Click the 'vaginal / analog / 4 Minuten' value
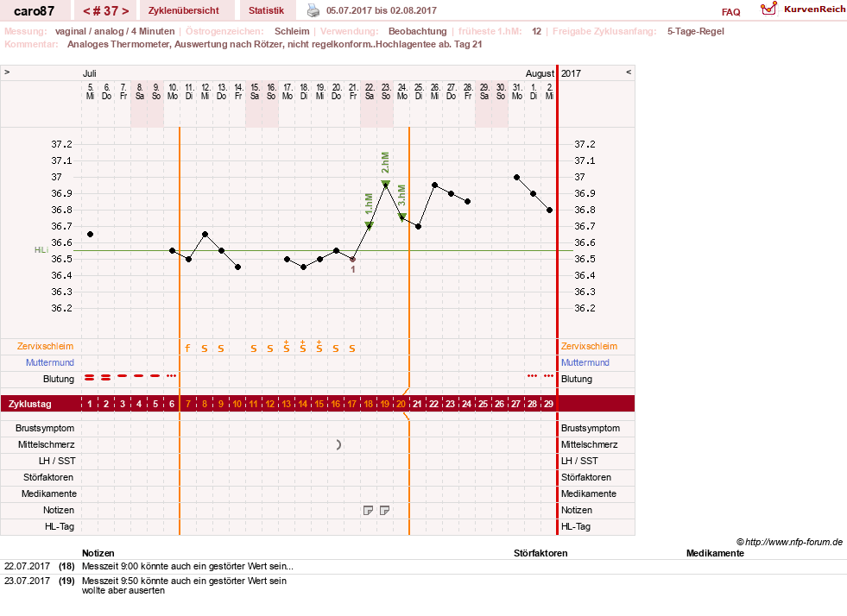The image size is (847, 616). [x=115, y=31]
